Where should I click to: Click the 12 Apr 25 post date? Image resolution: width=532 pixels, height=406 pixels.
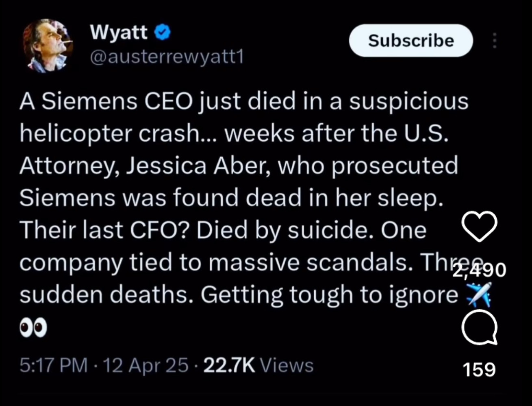tap(146, 365)
